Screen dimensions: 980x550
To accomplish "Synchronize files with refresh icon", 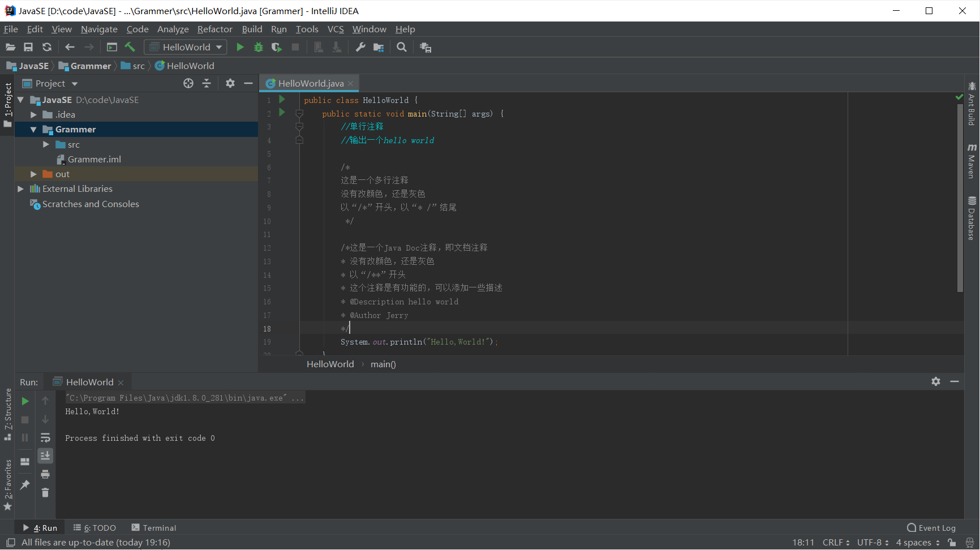I will 47,47.
